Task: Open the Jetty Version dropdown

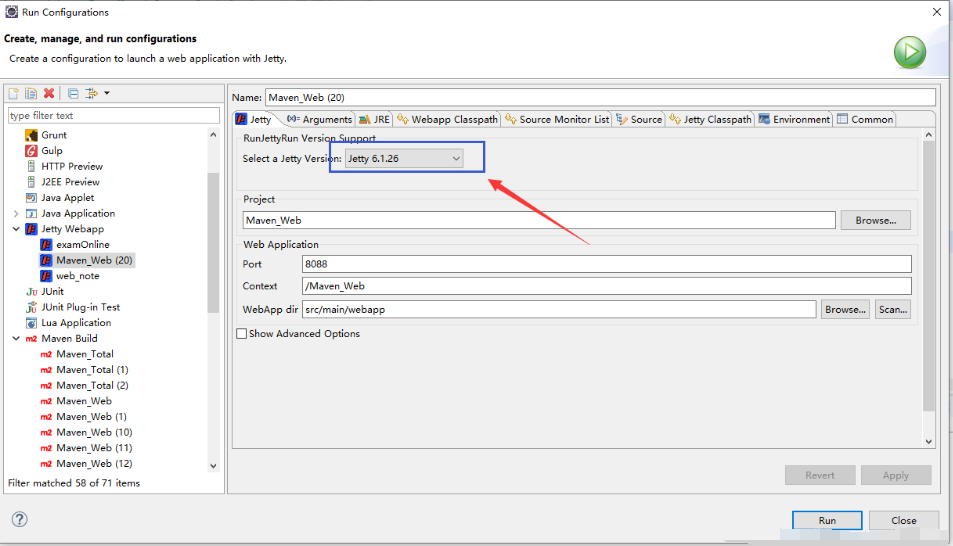Action: pos(404,158)
